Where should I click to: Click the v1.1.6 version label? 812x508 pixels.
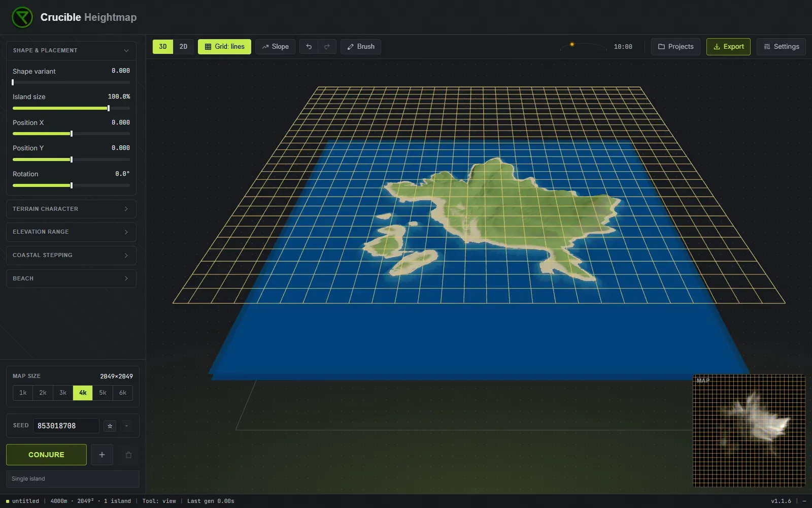coord(781,501)
